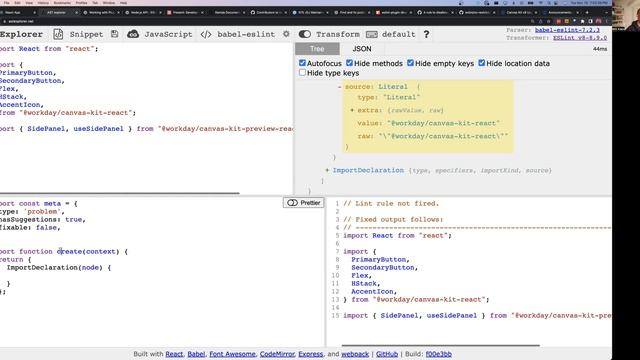Image resolution: width=640 pixels, height=360 pixels.
Task: Uncheck the Autofocus checkbox
Action: pyautogui.click(x=302, y=63)
